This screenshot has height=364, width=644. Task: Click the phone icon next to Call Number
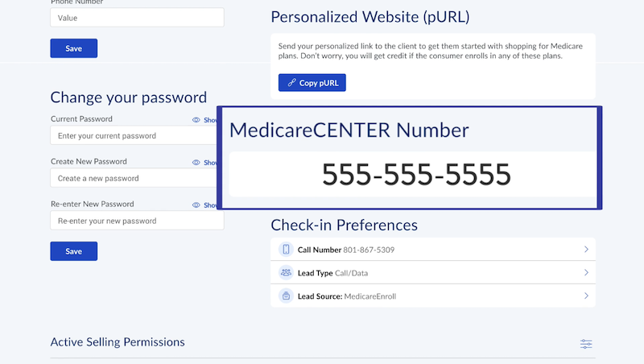(286, 250)
